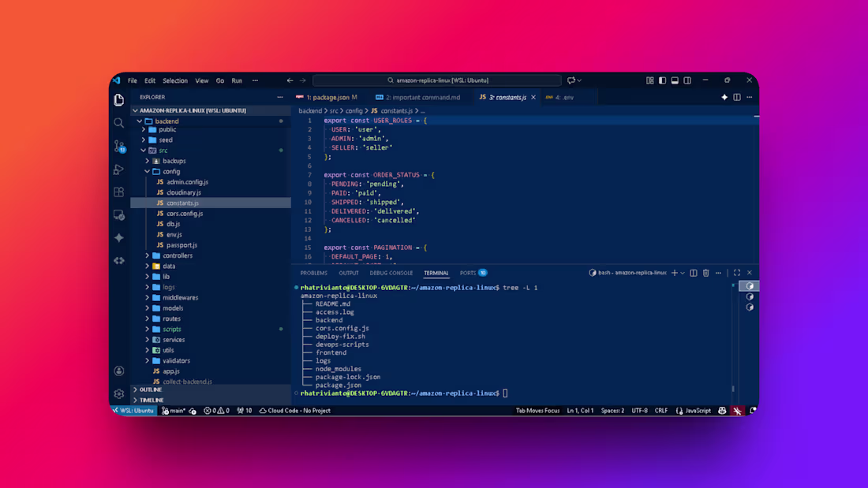
Task: Open terminal panel More Actions ellipsis
Action: pyautogui.click(x=718, y=273)
